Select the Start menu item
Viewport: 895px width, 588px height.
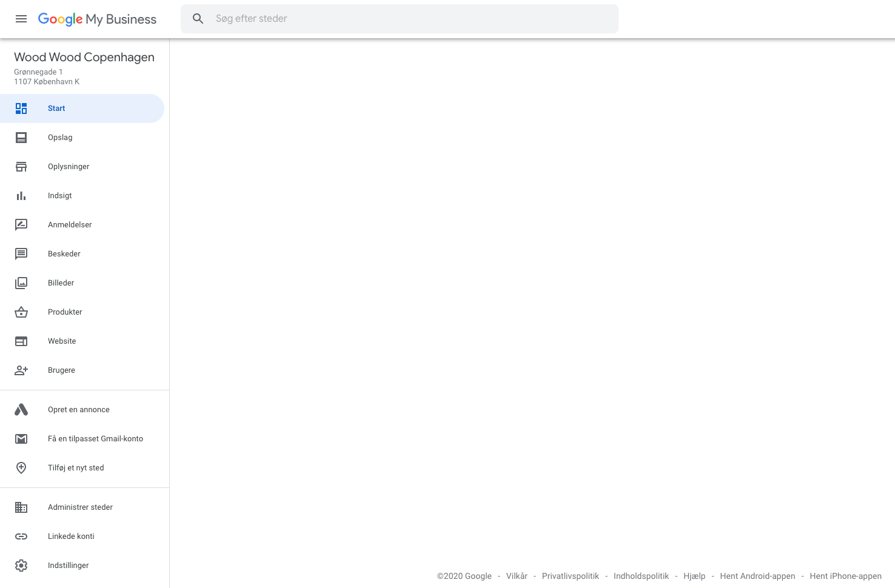tap(82, 109)
